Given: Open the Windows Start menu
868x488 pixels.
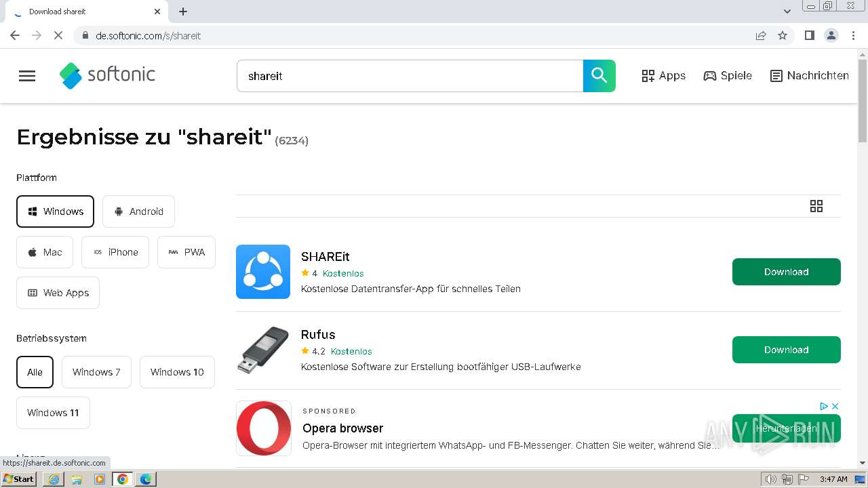Looking at the screenshot, I should [19, 479].
